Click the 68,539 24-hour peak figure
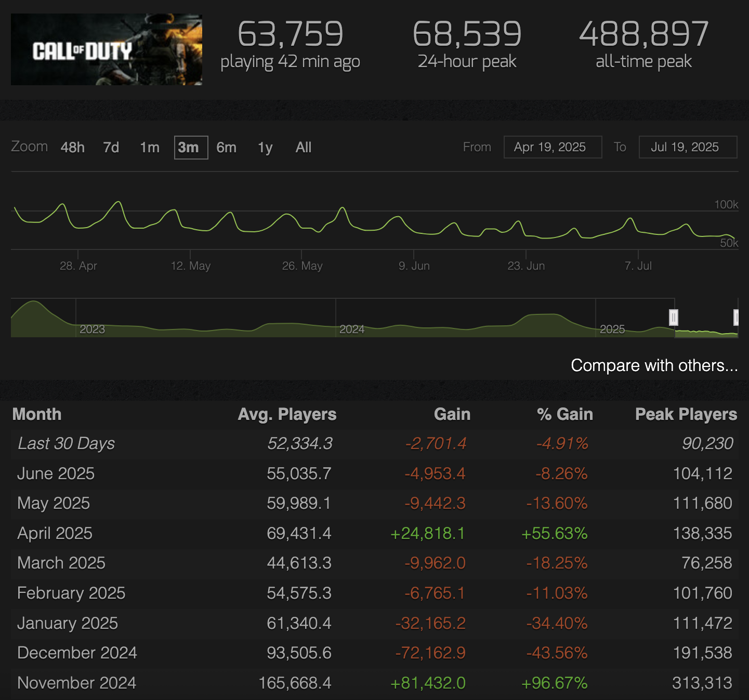The image size is (749, 700). [x=467, y=34]
